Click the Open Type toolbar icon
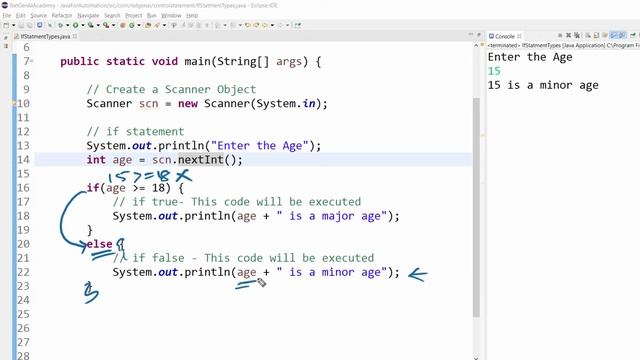 (x=147, y=25)
